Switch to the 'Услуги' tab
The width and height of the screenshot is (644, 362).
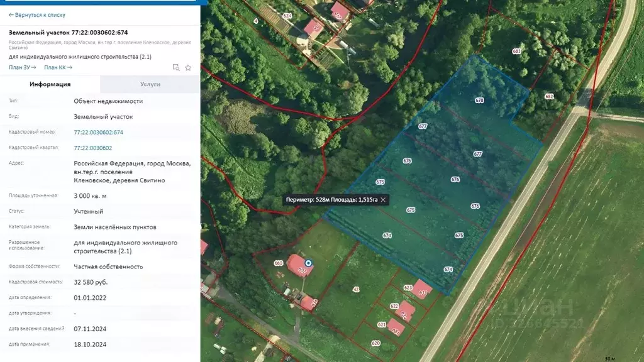click(150, 84)
